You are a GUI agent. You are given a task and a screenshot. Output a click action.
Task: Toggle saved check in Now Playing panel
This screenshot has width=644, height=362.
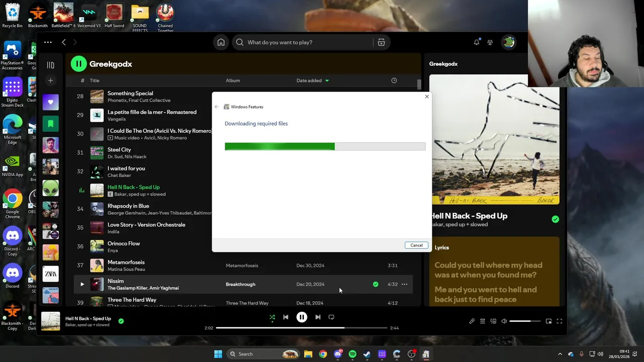tap(555, 219)
